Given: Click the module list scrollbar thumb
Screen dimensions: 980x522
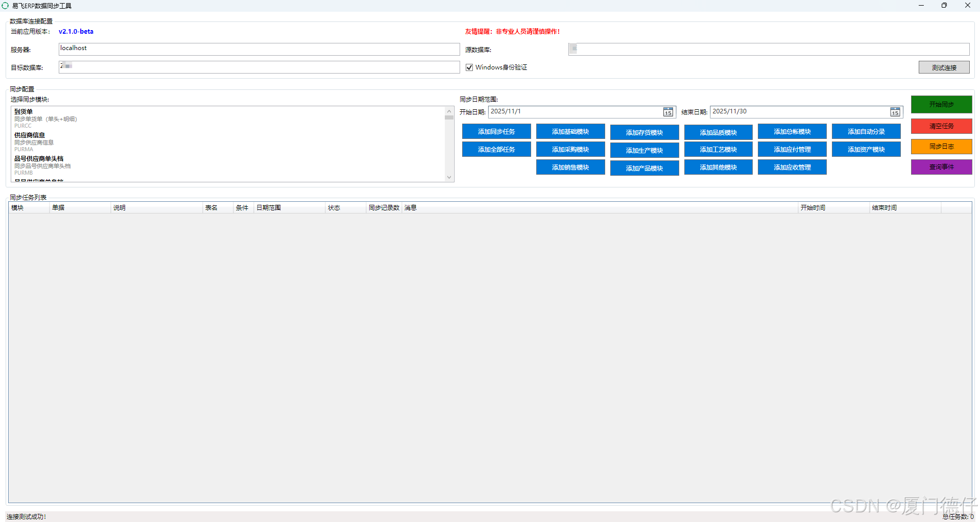Looking at the screenshot, I should 449,117.
